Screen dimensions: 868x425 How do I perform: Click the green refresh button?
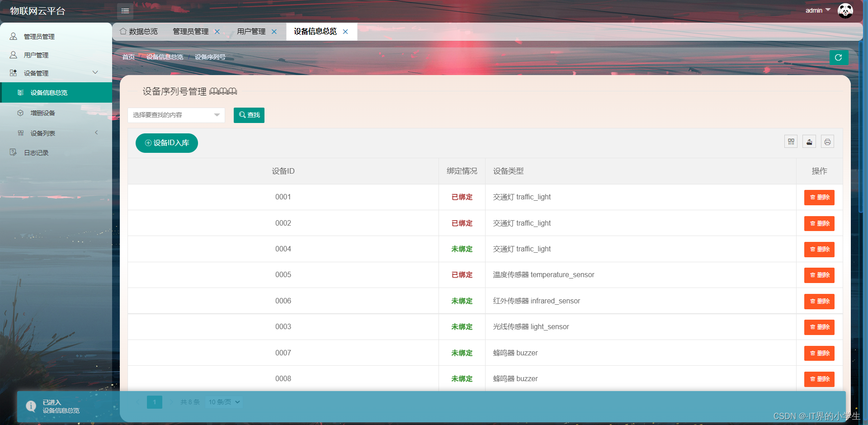pos(839,57)
